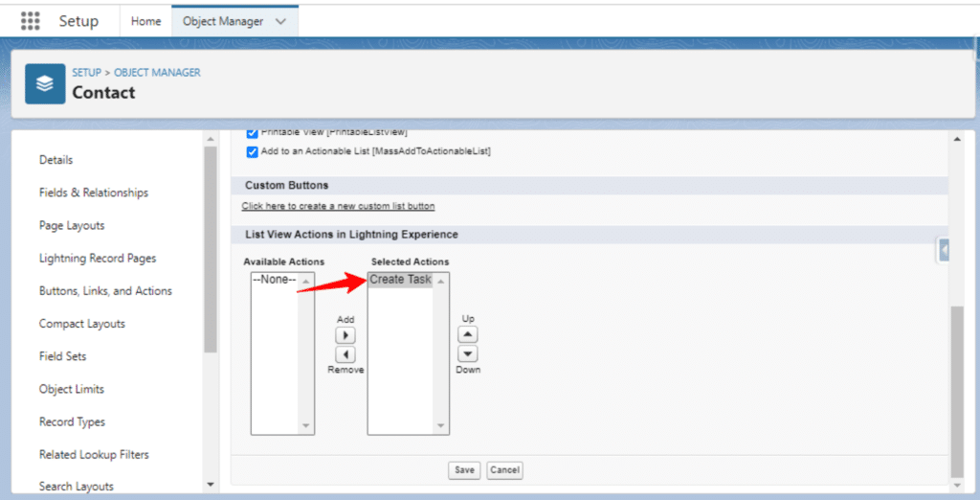This screenshot has width=980, height=500.
Task: Select Create Task in Selected Actions
Action: pyautogui.click(x=400, y=280)
